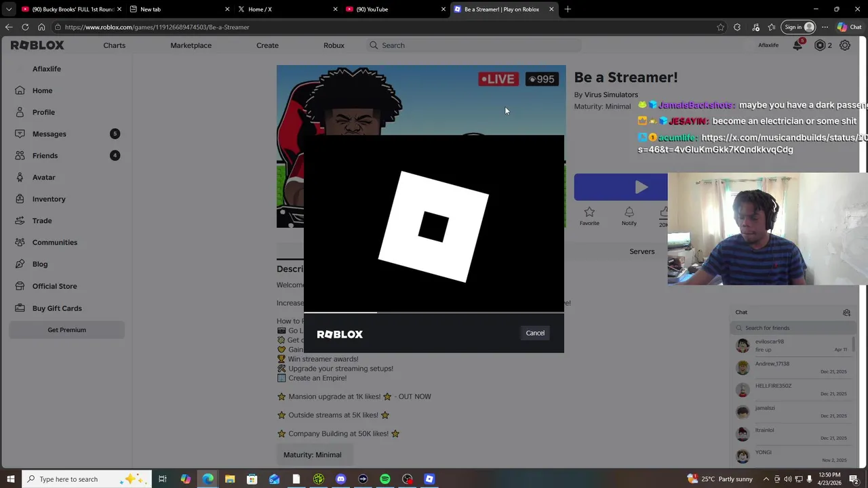
Task: Show hidden system tray icons
Action: [766, 479]
